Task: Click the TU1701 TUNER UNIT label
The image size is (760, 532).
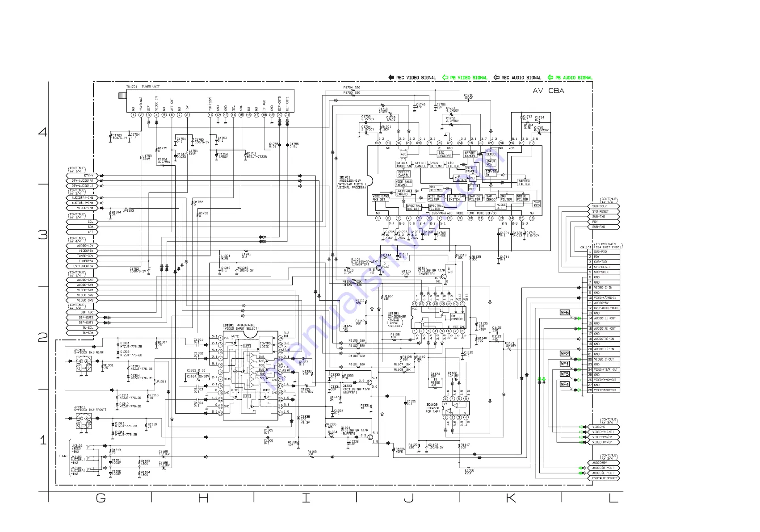Action: coord(143,87)
